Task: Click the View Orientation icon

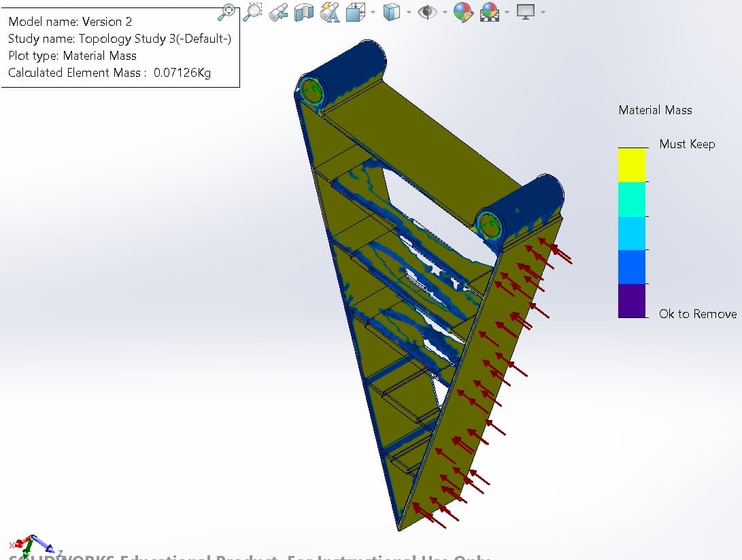Action: pyautogui.click(x=356, y=12)
